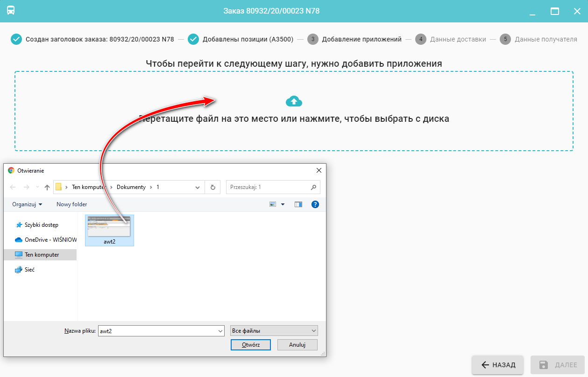Image resolution: width=588 pixels, height=377 pixels.
Task: Click the Up folder arrow in dialog
Action: 47,187
